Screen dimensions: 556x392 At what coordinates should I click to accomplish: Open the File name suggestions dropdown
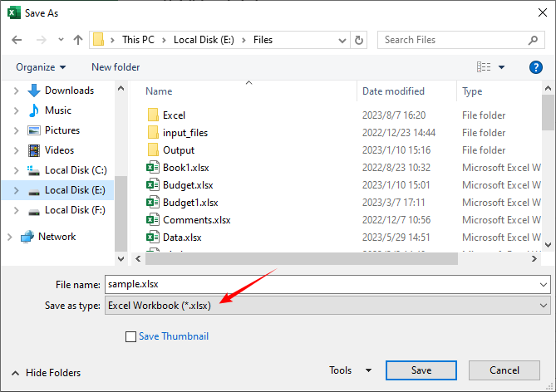point(544,285)
